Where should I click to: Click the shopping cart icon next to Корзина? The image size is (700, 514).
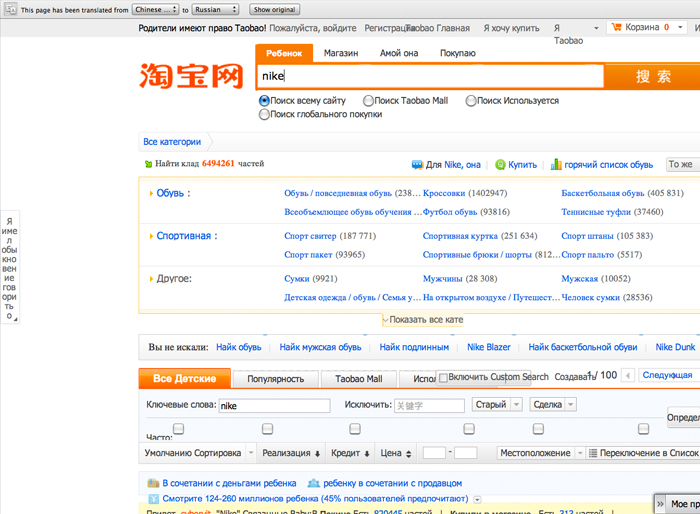616,27
